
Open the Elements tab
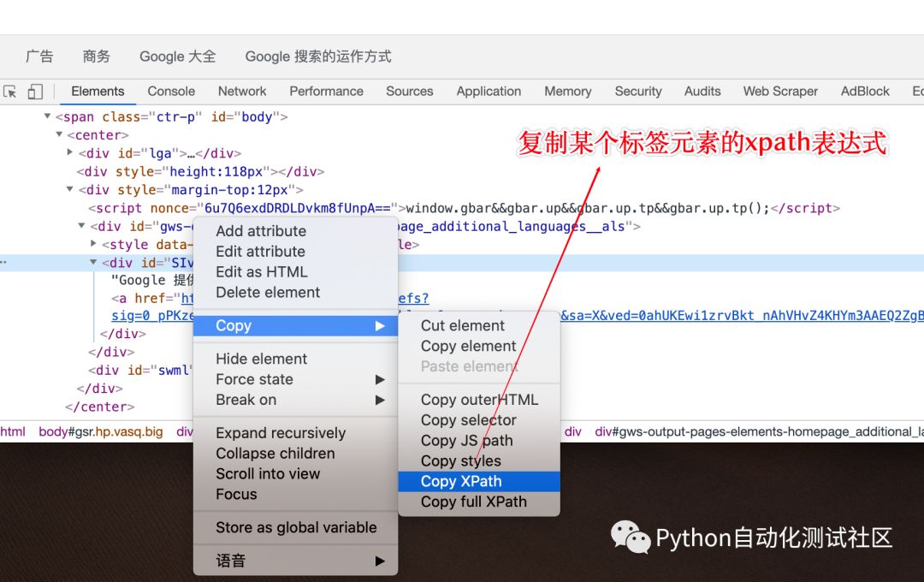pyautogui.click(x=98, y=92)
